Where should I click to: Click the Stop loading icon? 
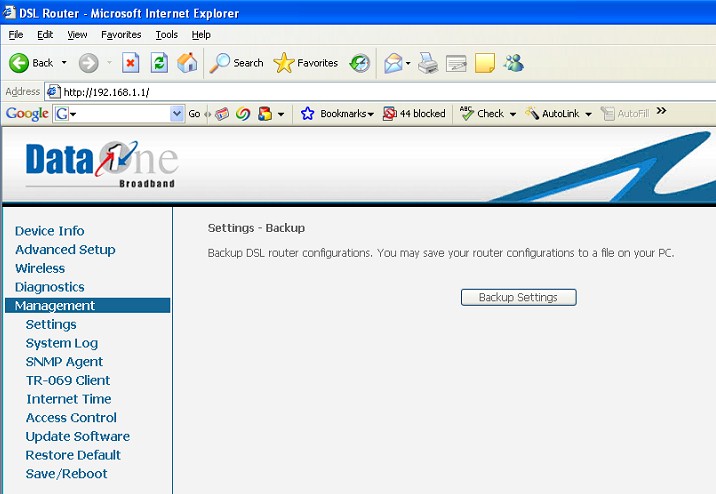click(131, 63)
